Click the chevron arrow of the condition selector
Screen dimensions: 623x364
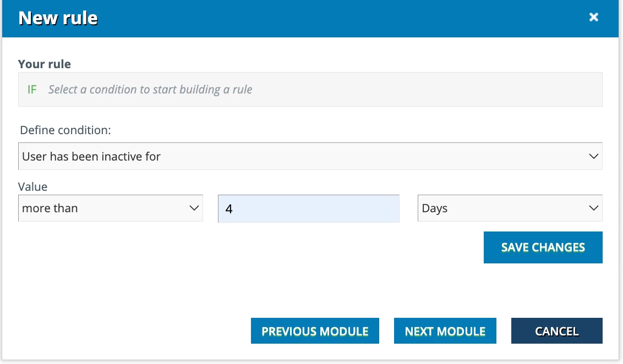[x=593, y=157]
